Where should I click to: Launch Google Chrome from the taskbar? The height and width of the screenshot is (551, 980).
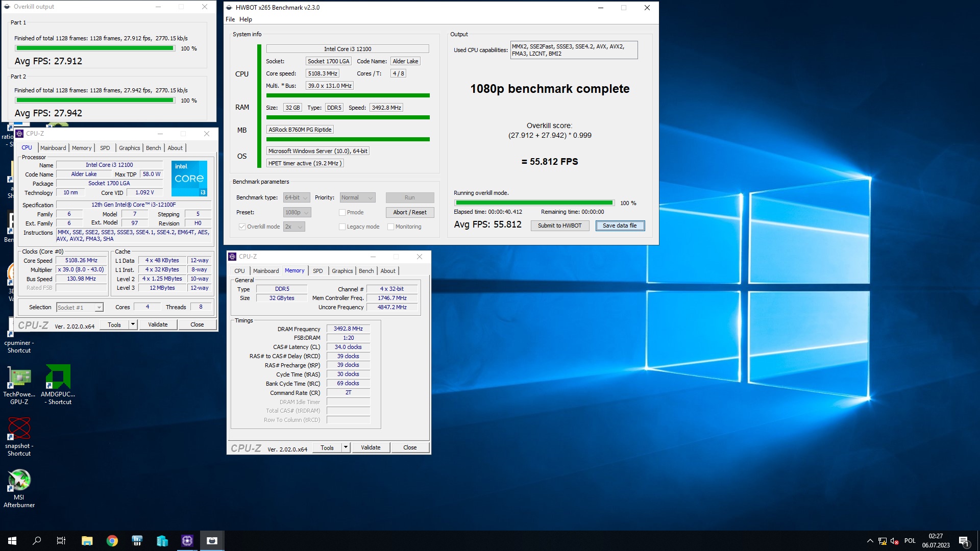(x=112, y=541)
